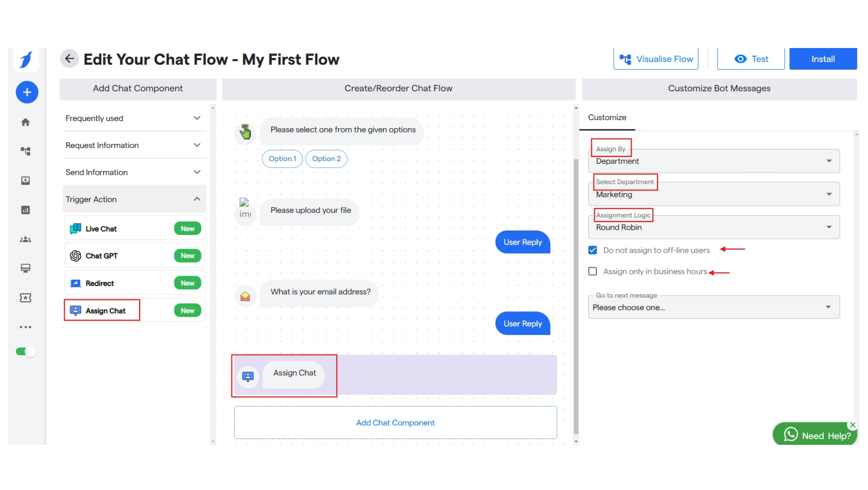This screenshot has width=868, height=490.
Task: Switch to the Customize tab
Action: point(607,117)
